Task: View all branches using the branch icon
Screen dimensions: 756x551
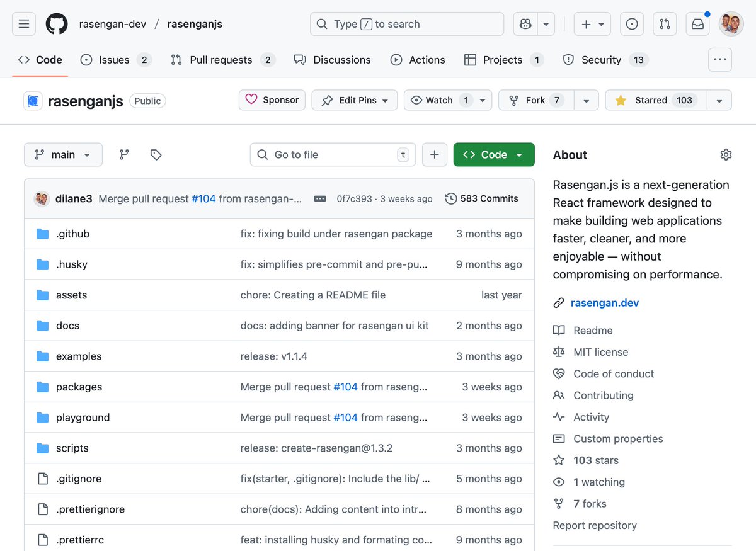Action: (124, 154)
